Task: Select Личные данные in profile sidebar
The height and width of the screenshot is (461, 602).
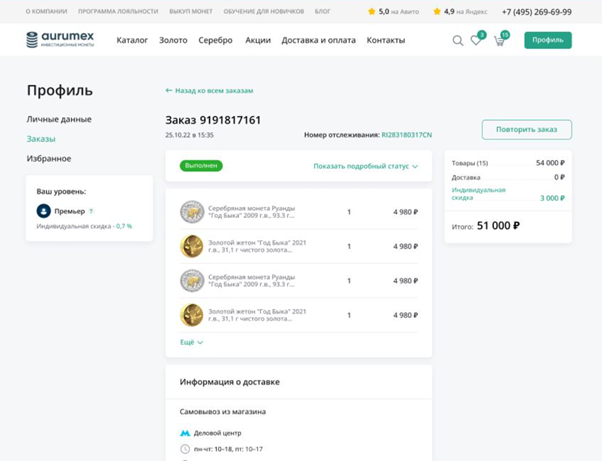Action: coord(59,119)
